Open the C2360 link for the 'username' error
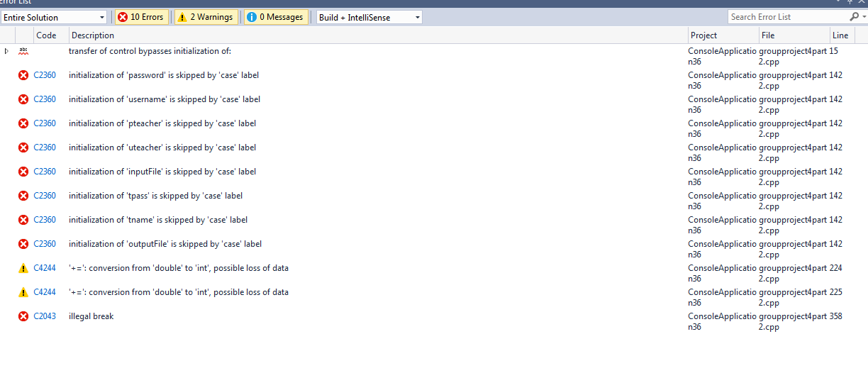Viewport: 868px width, 373px height. (x=45, y=99)
